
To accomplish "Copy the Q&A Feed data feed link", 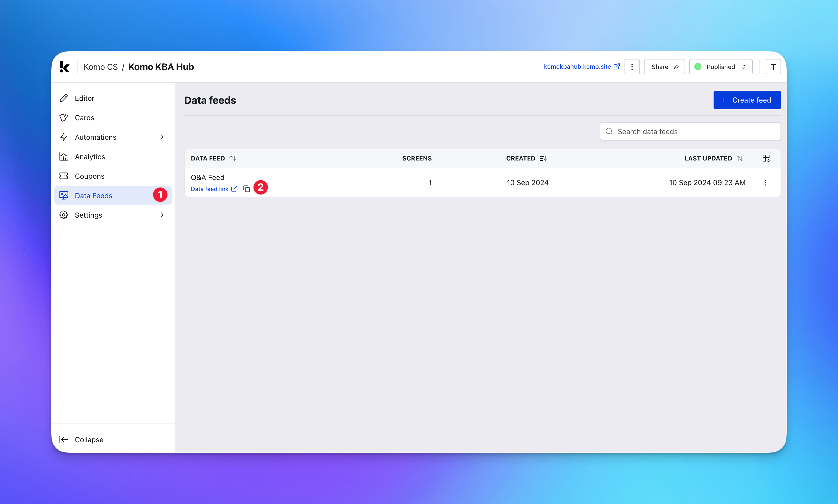I will point(247,189).
